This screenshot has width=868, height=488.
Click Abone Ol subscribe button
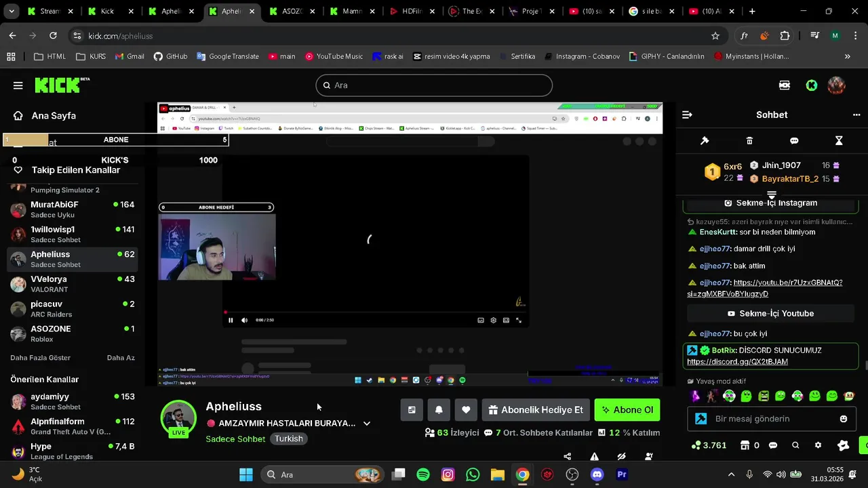point(627,410)
